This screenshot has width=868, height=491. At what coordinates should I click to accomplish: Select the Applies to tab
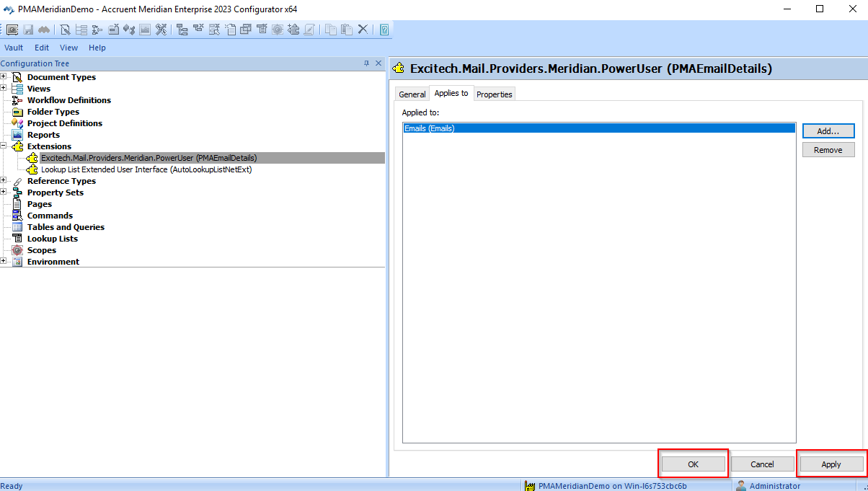451,93
